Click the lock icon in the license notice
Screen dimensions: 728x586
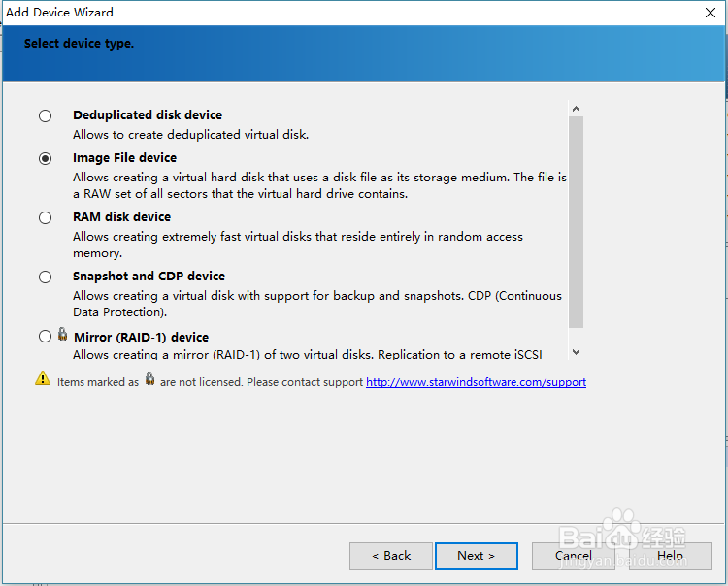pos(149,379)
